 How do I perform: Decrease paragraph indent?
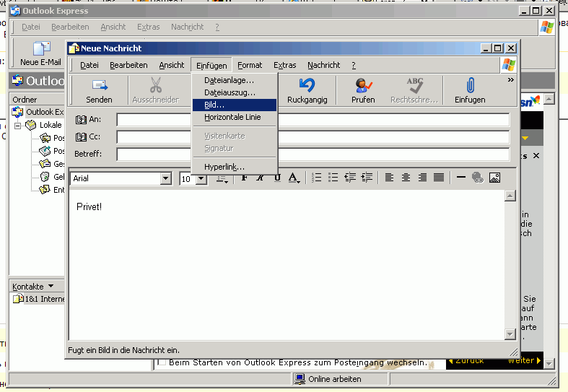tap(350, 178)
